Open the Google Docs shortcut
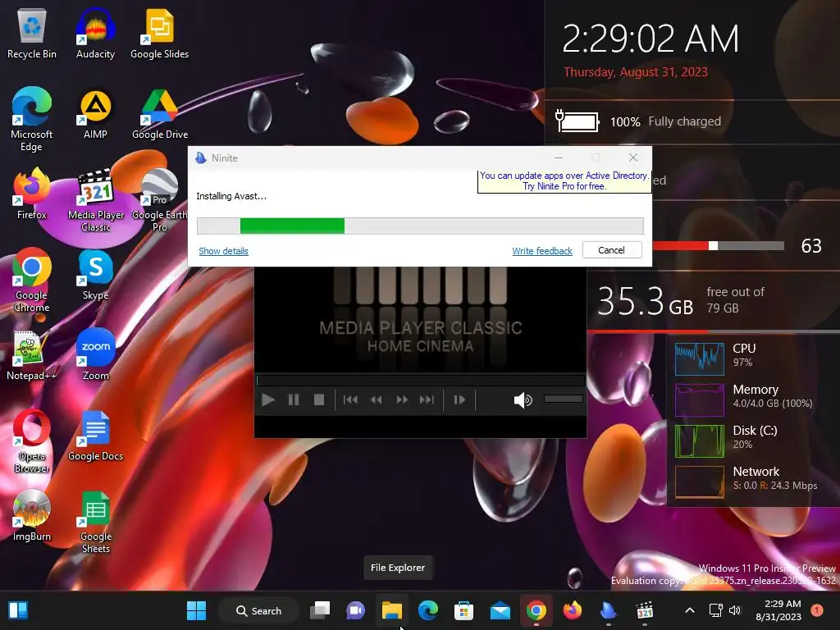Viewport: 840px width, 630px height. pos(95,435)
